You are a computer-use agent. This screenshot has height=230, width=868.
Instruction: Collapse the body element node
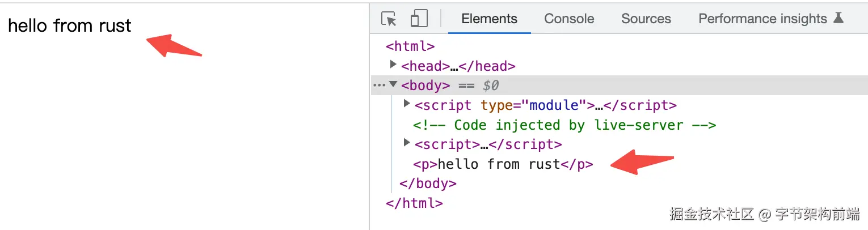pyautogui.click(x=393, y=85)
